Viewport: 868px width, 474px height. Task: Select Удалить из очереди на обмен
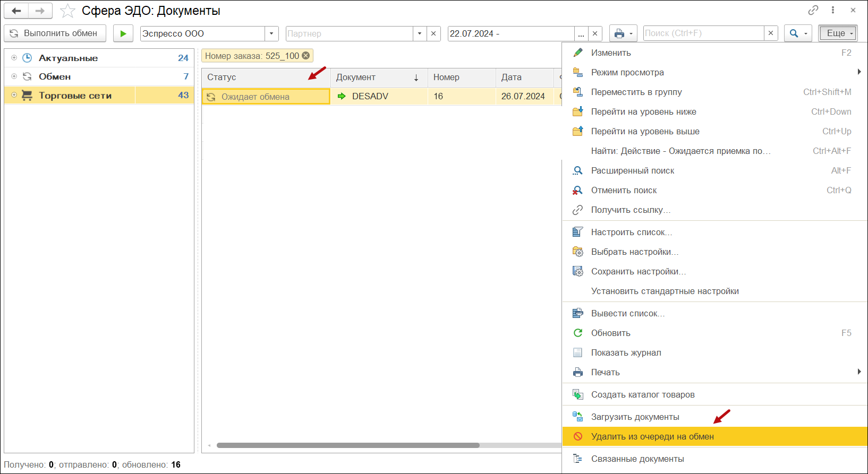point(714,436)
